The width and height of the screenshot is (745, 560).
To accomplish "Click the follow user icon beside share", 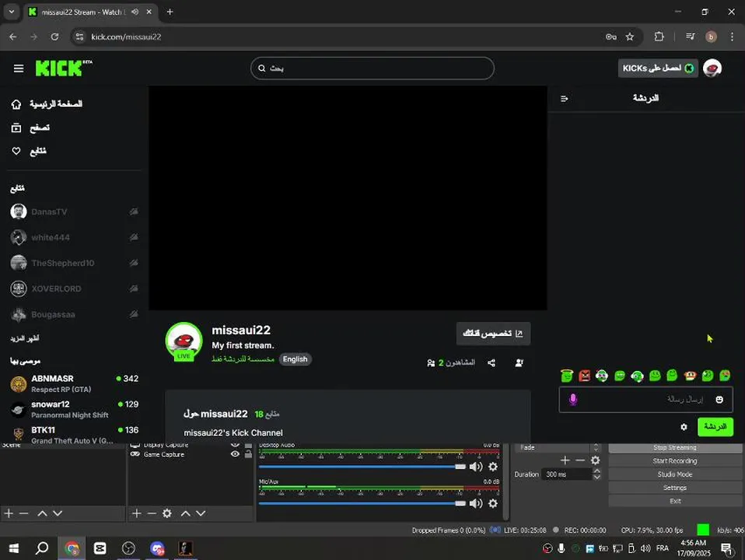I will (519, 363).
